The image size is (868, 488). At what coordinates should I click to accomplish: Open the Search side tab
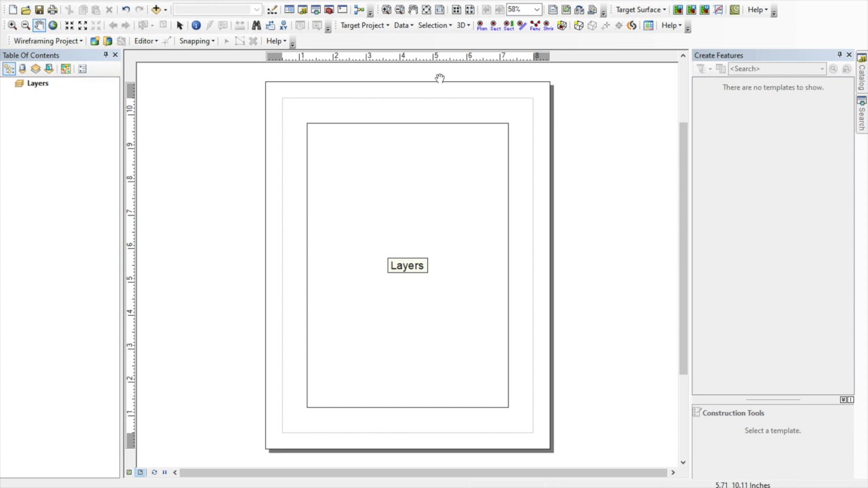tap(862, 113)
